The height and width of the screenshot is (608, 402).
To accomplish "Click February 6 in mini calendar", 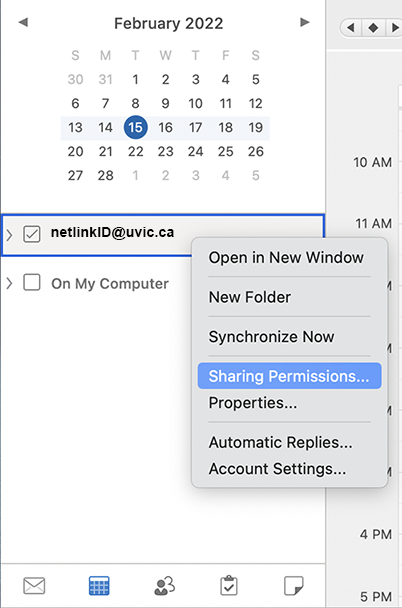I will (75, 104).
